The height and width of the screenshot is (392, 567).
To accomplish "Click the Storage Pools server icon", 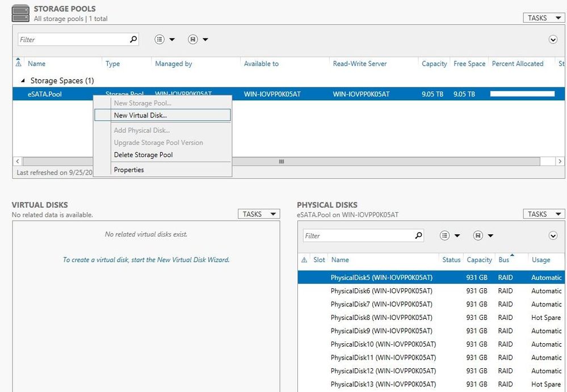I will (20, 14).
